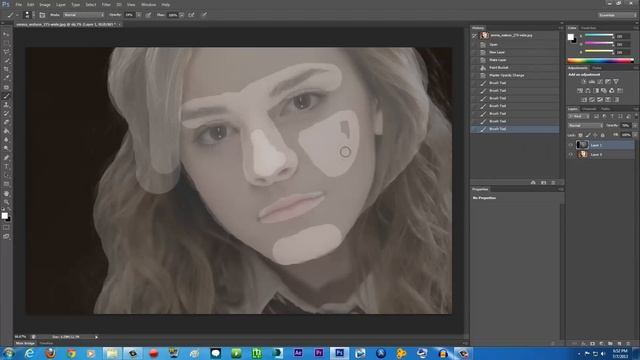Hide Layer 1 with its eye icon
Viewport: 640px width, 360px height.
pos(571,145)
